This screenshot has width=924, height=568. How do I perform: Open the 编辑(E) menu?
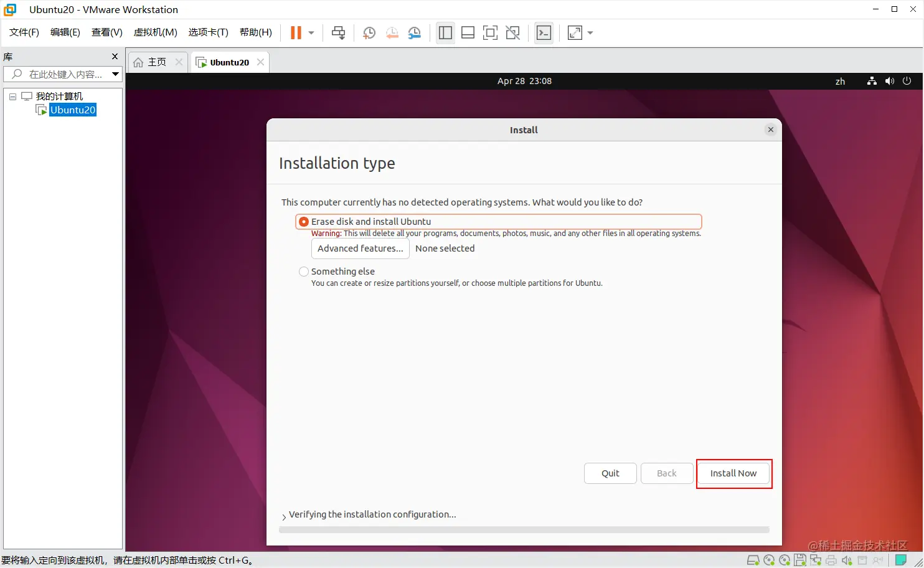click(x=65, y=32)
